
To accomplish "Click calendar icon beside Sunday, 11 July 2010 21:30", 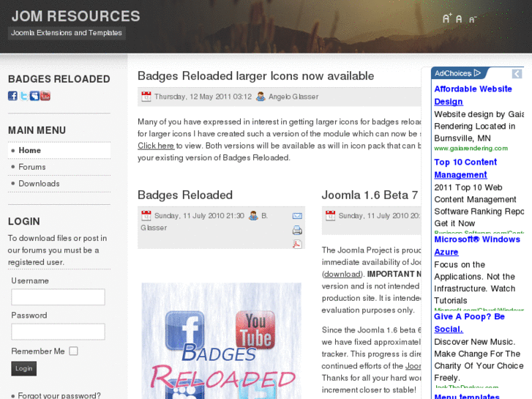I will point(146,216).
